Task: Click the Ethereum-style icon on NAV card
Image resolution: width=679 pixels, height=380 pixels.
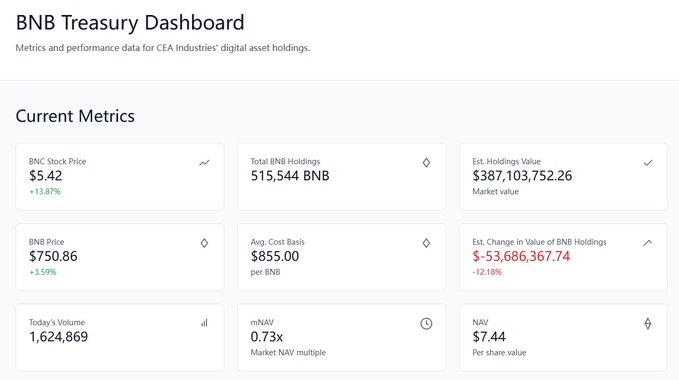Action: click(648, 323)
